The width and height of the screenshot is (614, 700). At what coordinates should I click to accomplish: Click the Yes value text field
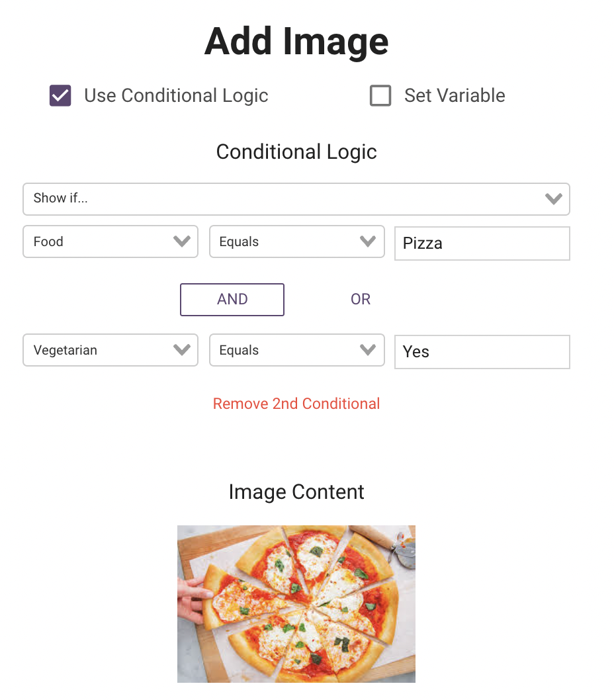coord(482,352)
